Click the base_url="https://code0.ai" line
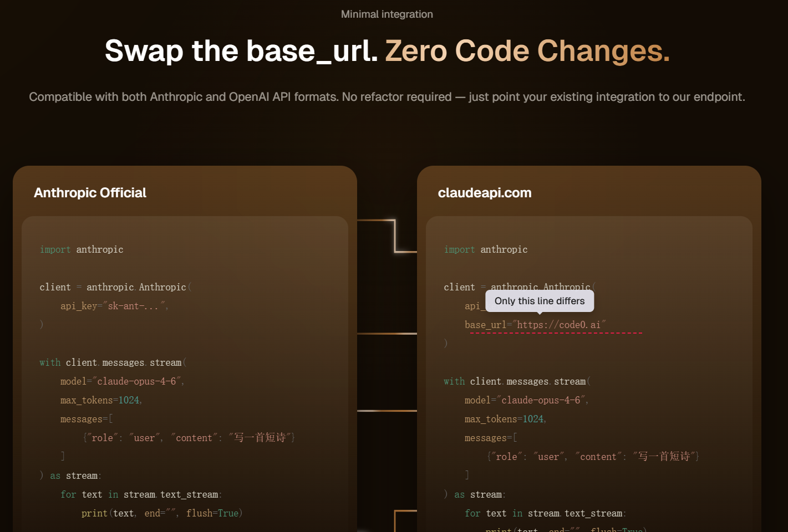The image size is (788, 532). 535,325
